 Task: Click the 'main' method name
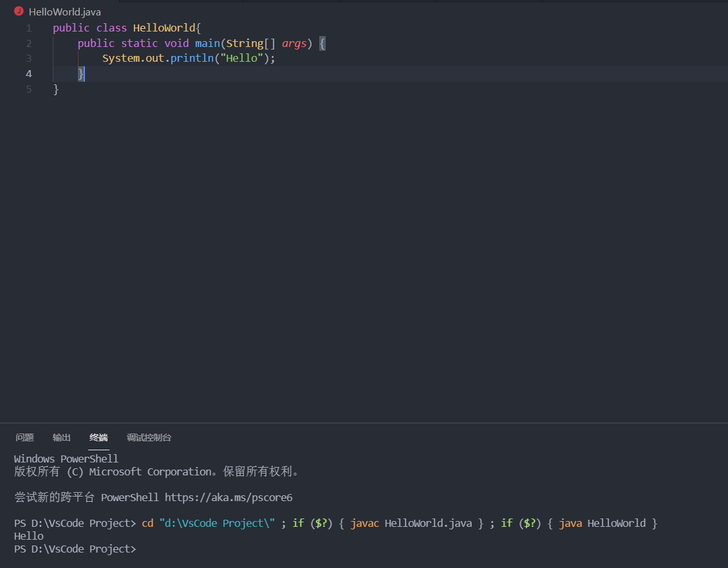[207, 43]
